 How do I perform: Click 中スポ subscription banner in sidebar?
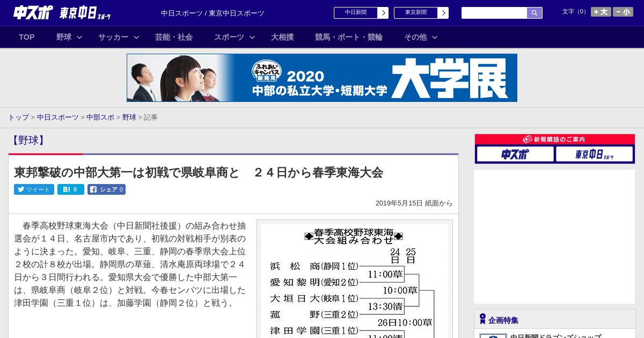tap(515, 155)
